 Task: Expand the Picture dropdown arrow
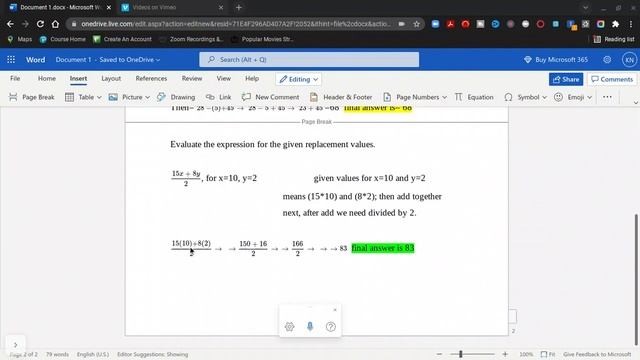(147, 98)
